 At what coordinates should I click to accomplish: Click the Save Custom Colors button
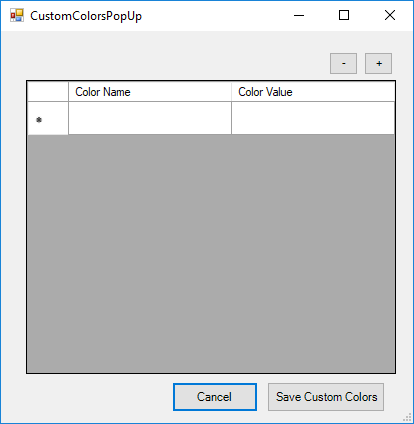click(x=326, y=397)
